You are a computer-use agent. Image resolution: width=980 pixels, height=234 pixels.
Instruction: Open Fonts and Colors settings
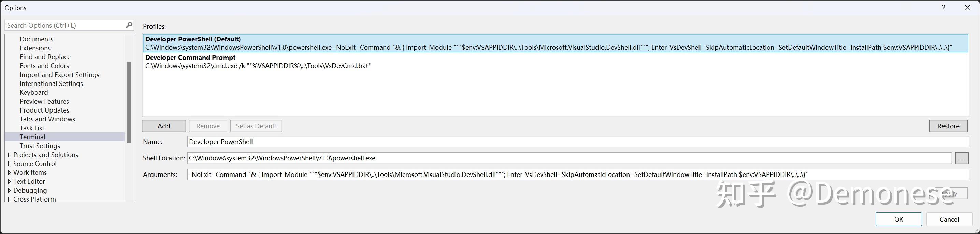click(44, 66)
